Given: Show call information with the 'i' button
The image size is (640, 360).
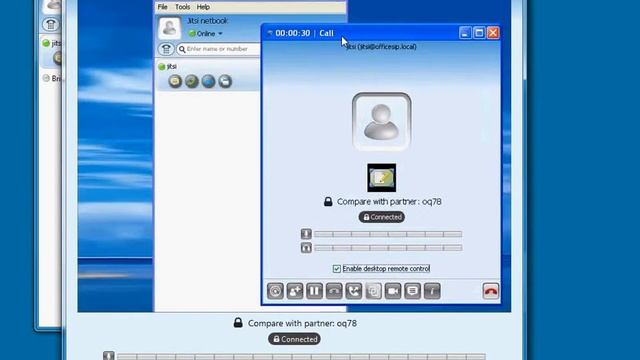Looking at the screenshot, I should coord(432,291).
